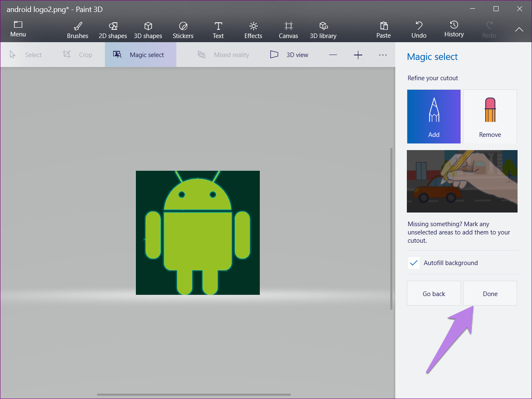Open the Canvas settings
This screenshot has height=399, width=532.
coord(288,30)
